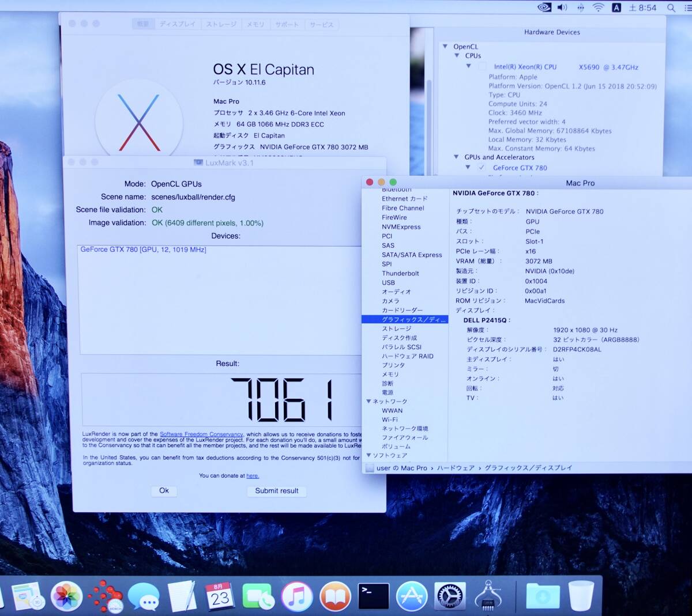This screenshot has height=616, width=692.
Task: Launch Photos from the Dock
Action: (67, 596)
